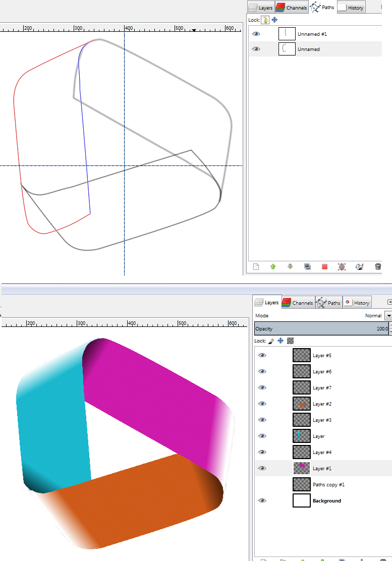The image size is (392, 561).
Task: Toggle lock position icon in Layers dialog
Action: [281, 341]
